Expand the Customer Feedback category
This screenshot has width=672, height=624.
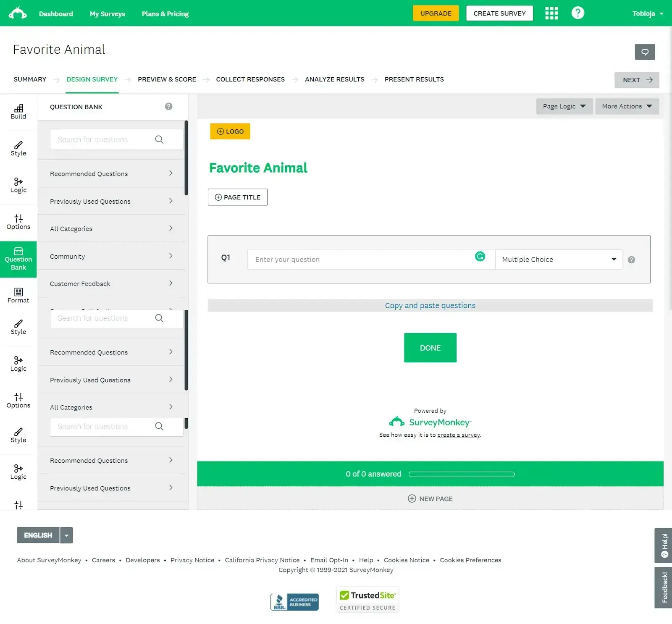point(111,283)
